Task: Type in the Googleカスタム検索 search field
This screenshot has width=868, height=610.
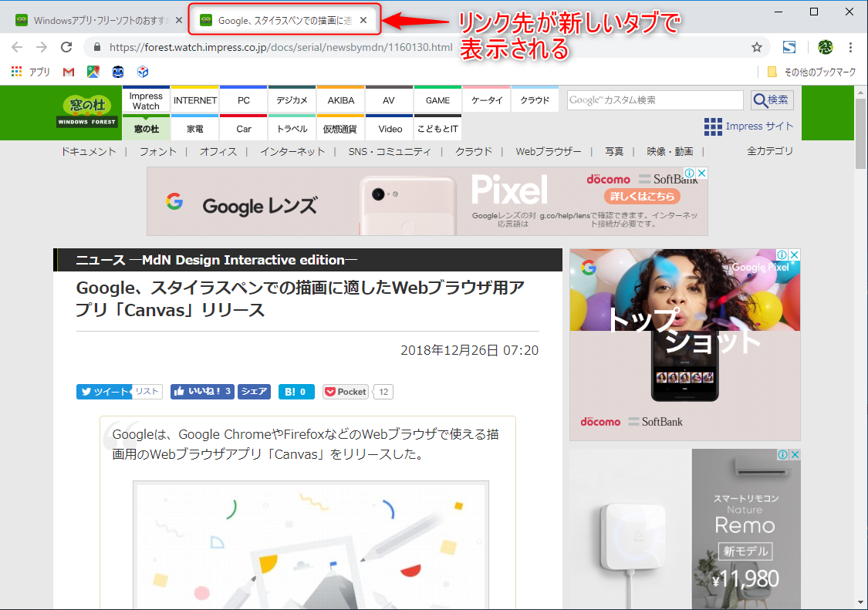Action: pyautogui.click(x=654, y=99)
